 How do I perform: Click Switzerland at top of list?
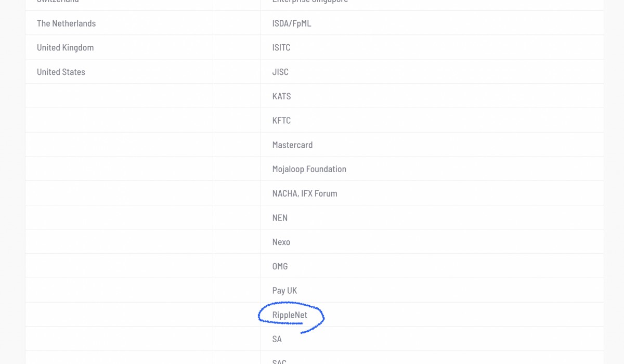[x=58, y=2]
